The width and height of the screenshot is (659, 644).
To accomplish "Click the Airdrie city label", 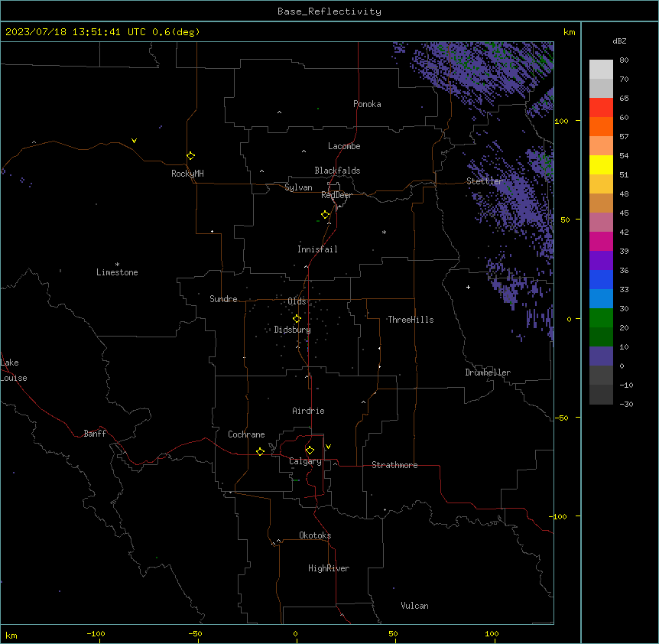I will [x=308, y=411].
